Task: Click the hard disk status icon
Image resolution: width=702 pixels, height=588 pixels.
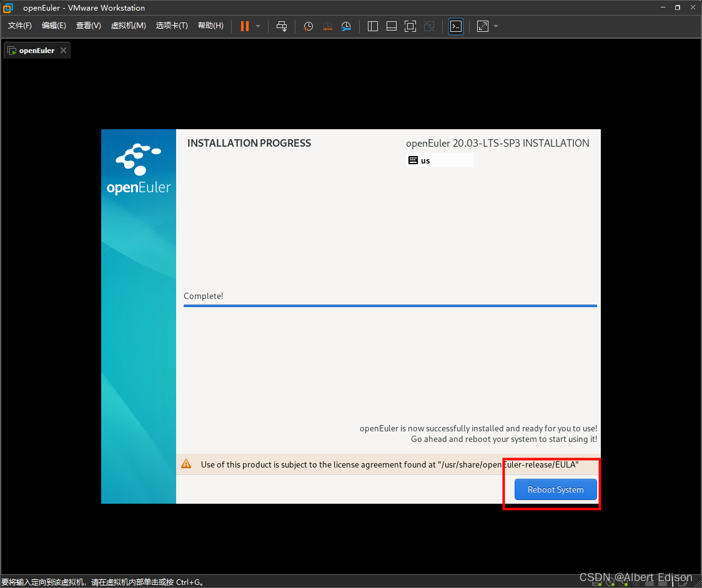Action: [x=596, y=584]
